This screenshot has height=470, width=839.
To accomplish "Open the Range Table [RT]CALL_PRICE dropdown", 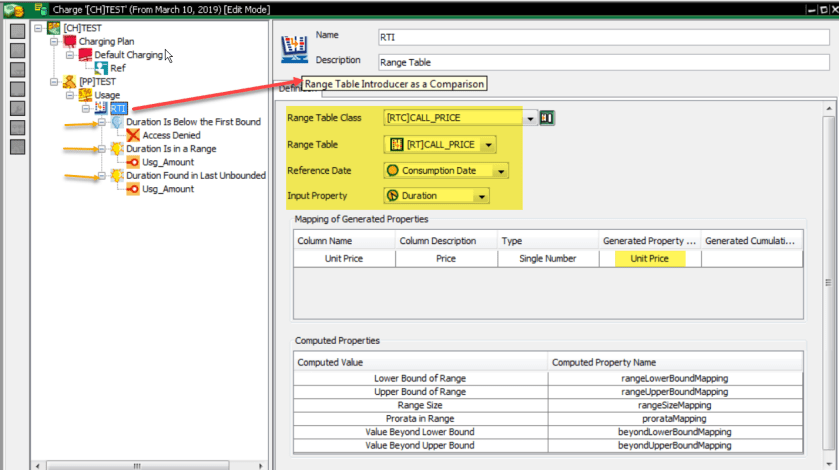I will click(x=487, y=145).
